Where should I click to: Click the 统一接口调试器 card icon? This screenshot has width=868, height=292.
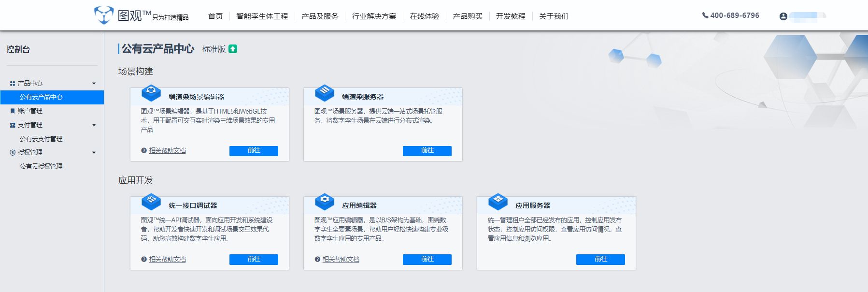[x=151, y=201]
